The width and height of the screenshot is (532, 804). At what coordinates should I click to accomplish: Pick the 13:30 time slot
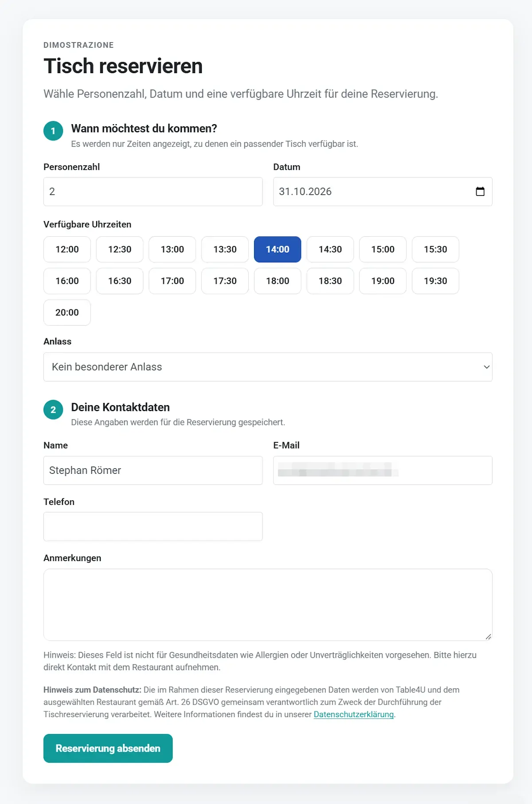[225, 250]
